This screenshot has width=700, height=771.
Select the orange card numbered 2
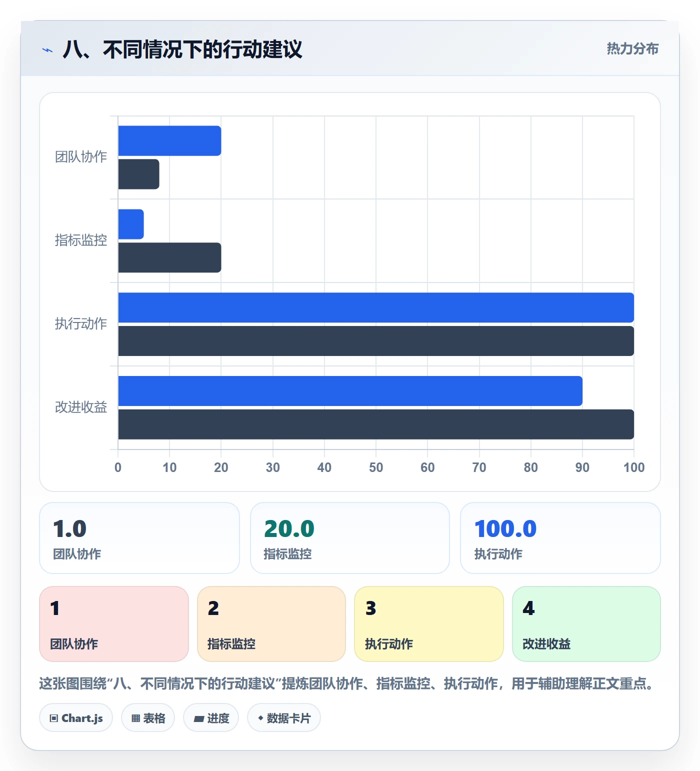271,624
